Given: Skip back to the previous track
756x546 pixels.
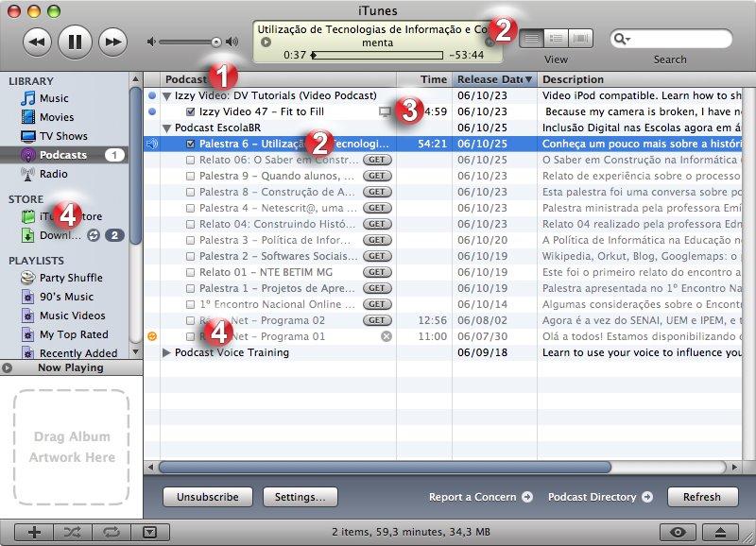Looking at the screenshot, I should (x=37, y=42).
